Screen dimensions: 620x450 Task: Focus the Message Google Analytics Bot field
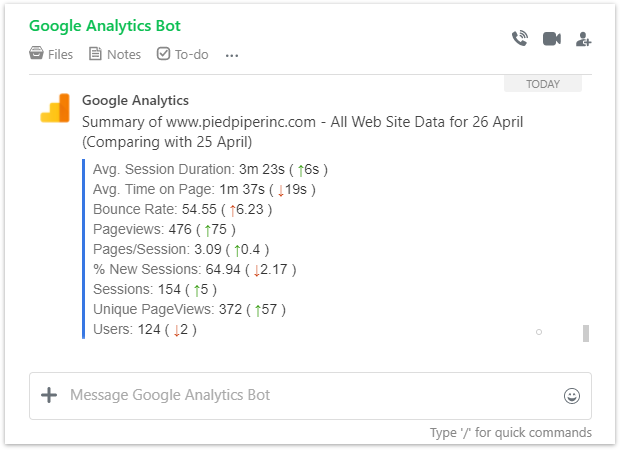tap(310, 396)
